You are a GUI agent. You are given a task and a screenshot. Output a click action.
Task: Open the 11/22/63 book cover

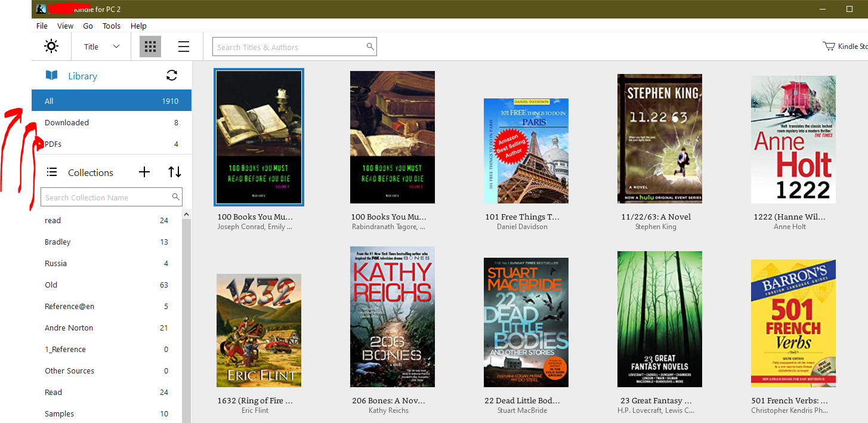click(659, 138)
